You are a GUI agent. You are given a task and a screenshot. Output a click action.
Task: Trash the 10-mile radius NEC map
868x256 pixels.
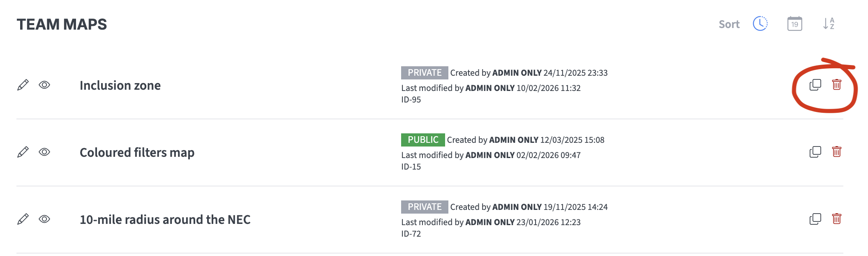[836, 219]
